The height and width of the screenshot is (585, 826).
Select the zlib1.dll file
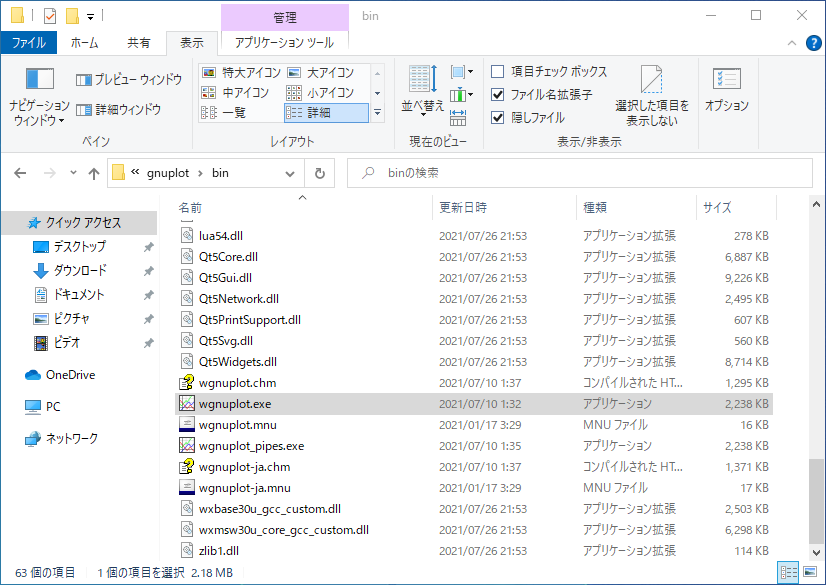click(474, 551)
